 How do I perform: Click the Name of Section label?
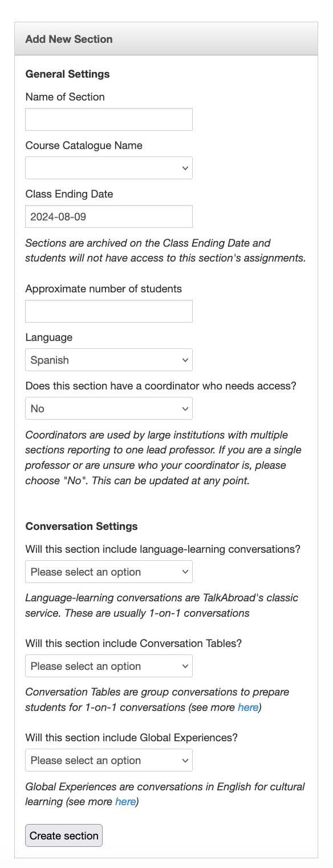(65, 97)
